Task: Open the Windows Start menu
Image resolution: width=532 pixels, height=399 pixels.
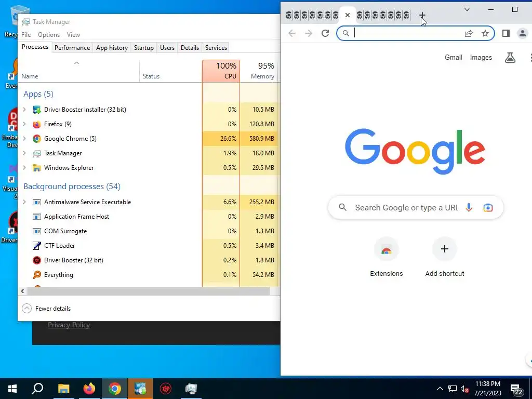Action: 12,389
